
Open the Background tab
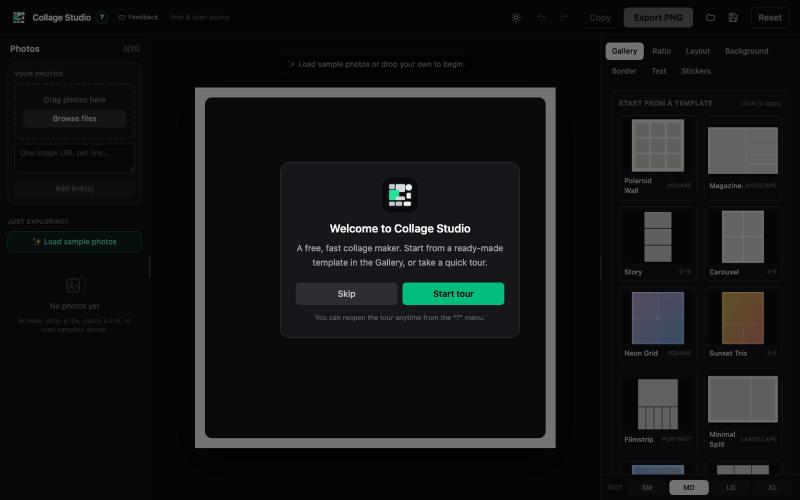[x=746, y=51]
